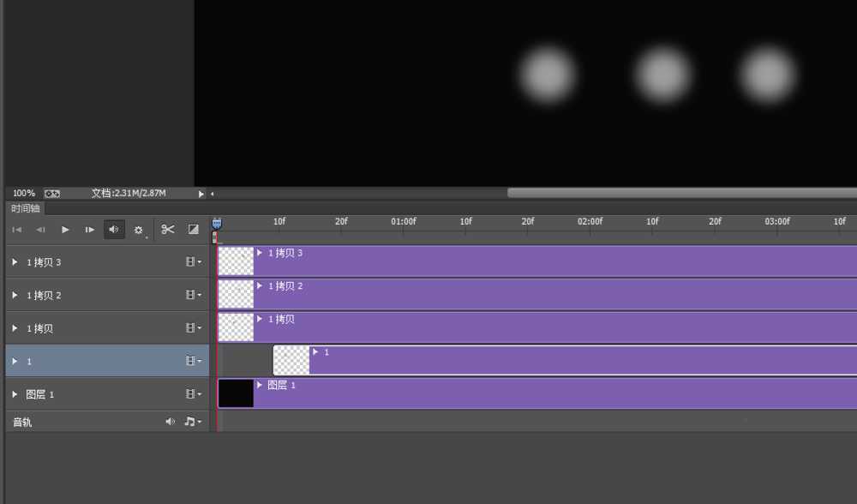Select the 1 拷贝 2 track row
Image resolution: width=857 pixels, height=504 pixels.
(x=94, y=295)
